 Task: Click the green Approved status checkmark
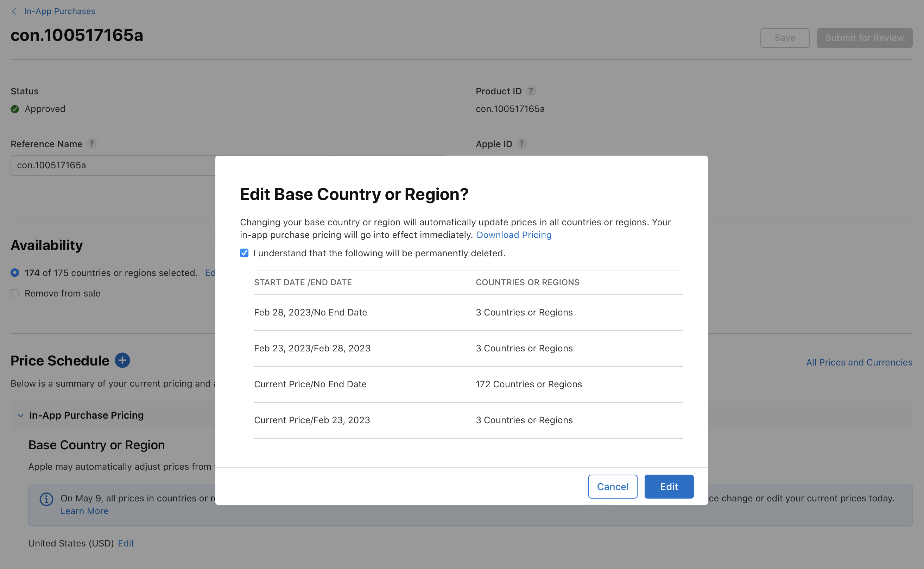pyautogui.click(x=15, y=109)
